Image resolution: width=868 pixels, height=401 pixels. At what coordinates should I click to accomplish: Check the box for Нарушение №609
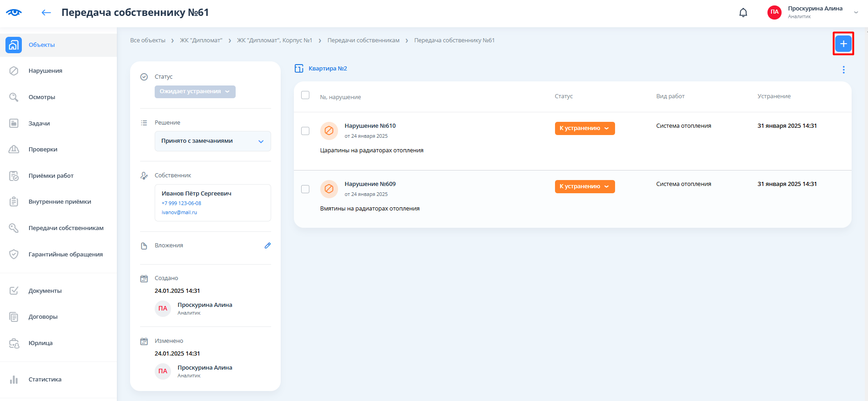click(x=305, y=189)
